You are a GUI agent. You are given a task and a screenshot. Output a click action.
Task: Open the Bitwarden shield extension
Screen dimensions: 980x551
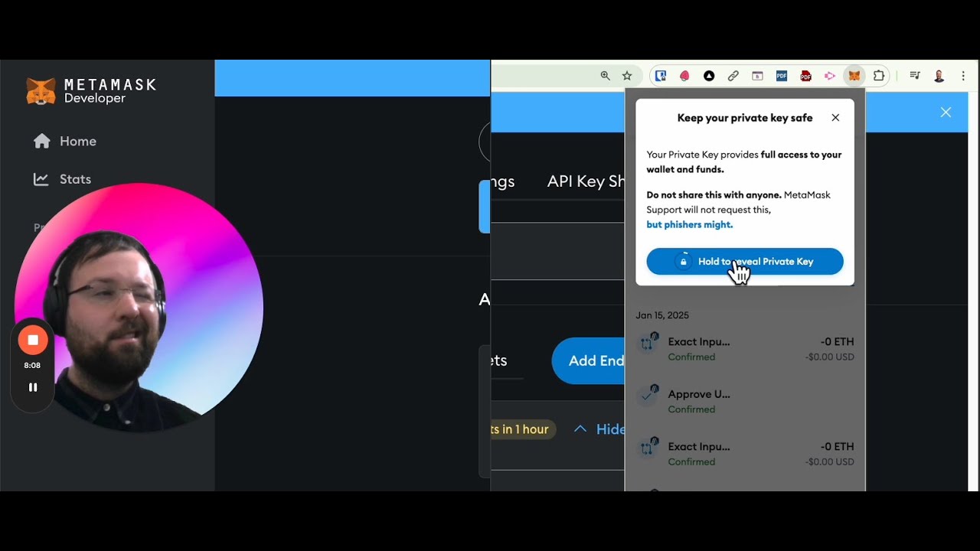point(661,76)
